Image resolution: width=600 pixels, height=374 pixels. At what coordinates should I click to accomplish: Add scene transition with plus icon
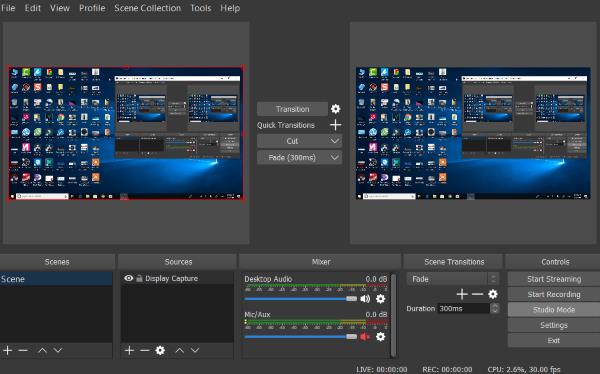(462, 294)
